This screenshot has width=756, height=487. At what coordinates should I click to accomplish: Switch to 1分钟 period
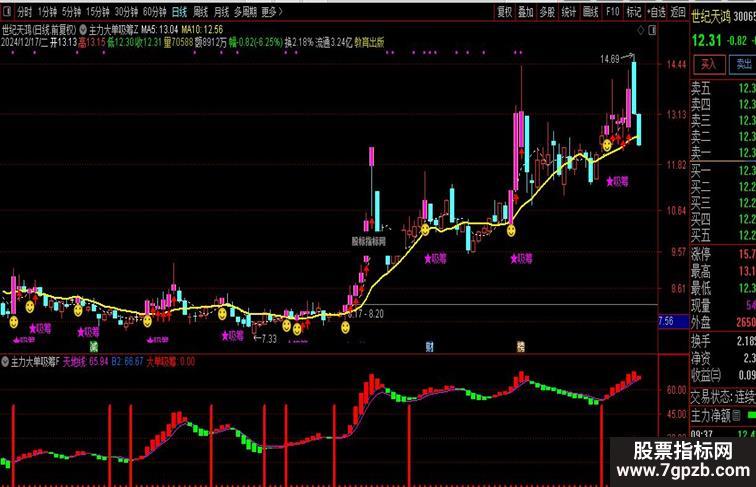click(x=47, y=12)
